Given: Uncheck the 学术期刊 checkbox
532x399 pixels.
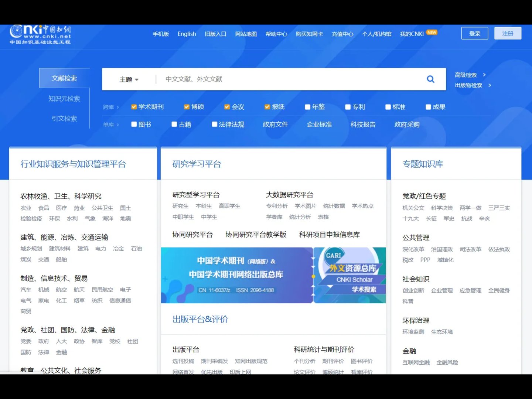Looking at the screenshot, I should click(x=133, y=107).
